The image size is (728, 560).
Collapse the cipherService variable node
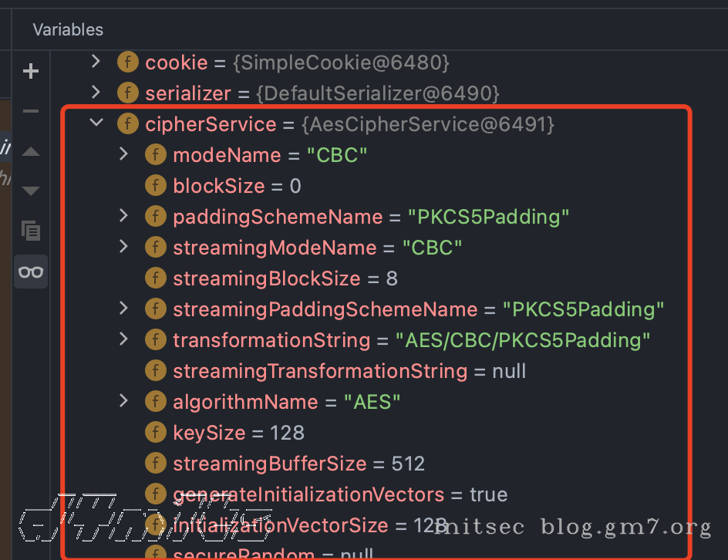click(96, 123)
